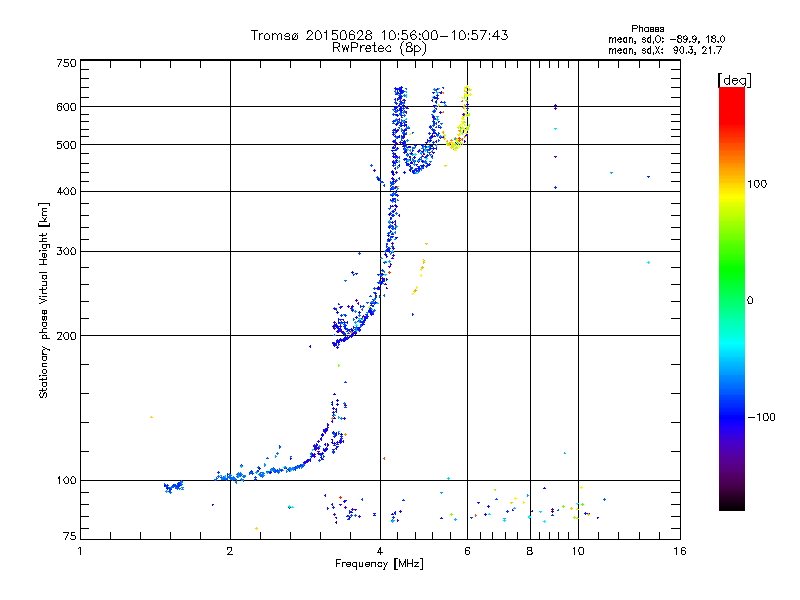
Task: Click the plot title 'Tromsø 20150628 10:56:00-10:57:43'
Action: click(x=379, y=35)
